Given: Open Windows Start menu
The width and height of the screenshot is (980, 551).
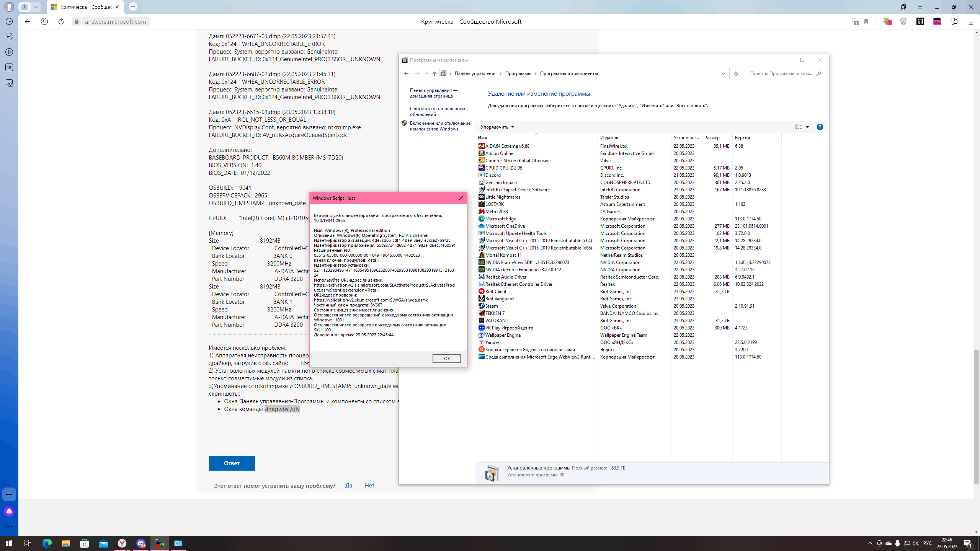Looking at the screenshot, I should click(9, 543).
